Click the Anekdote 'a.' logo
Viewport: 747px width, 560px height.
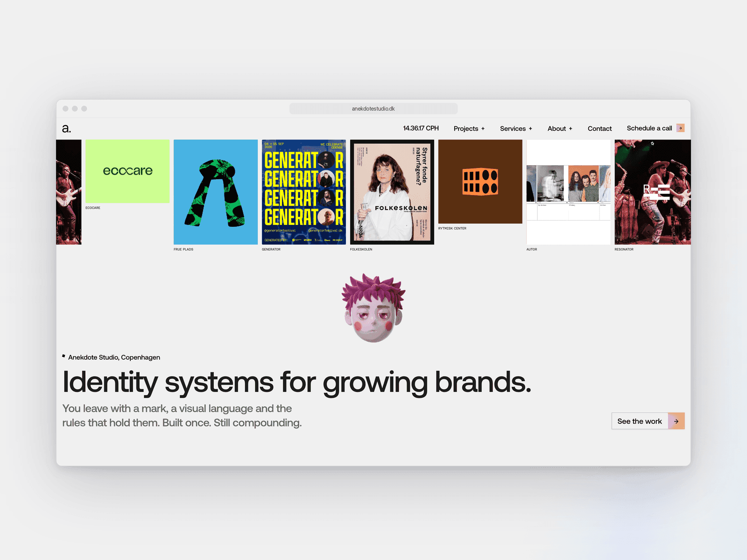pyautogui.click(x=66, y=128)
